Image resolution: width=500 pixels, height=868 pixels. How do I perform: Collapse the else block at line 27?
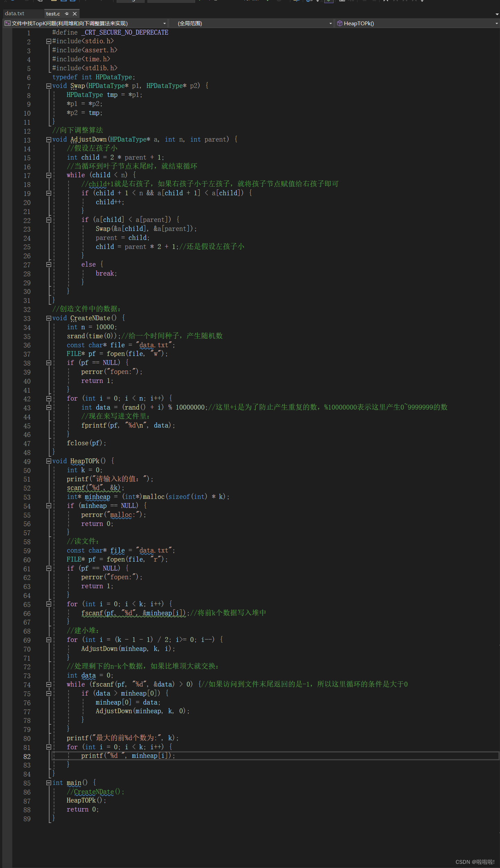(x=49, y=265)
